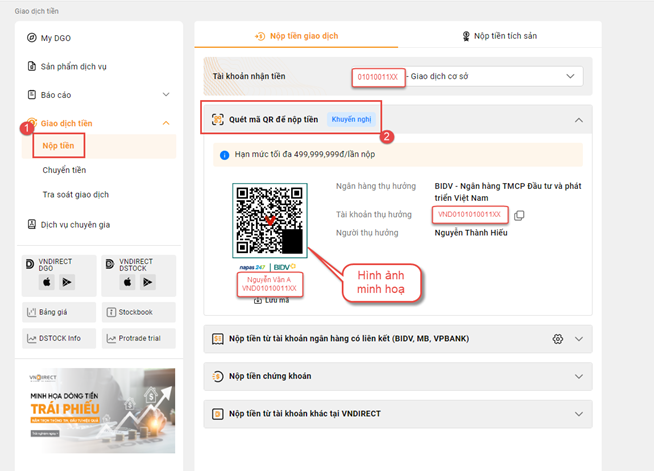Image resolution: width=654 pixels, height=471 pixels.
Task: Open settings gear for linked bank deposit
Action: pyautogui.click(x=558, y=339)
